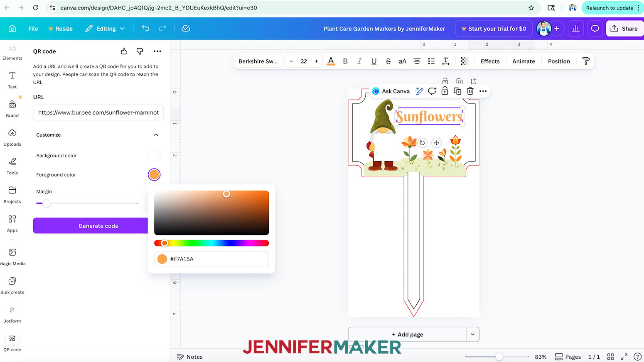Click Add page button

click(407, 334)
